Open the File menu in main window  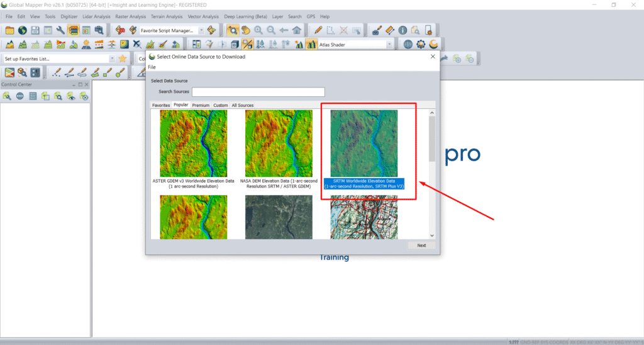9,16
